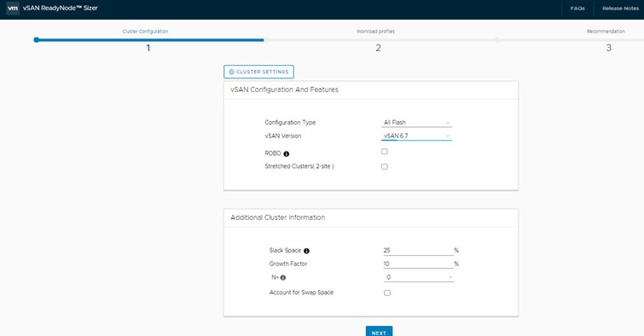Open the FAQs link

pyautogui.click(x=577, y=9)
